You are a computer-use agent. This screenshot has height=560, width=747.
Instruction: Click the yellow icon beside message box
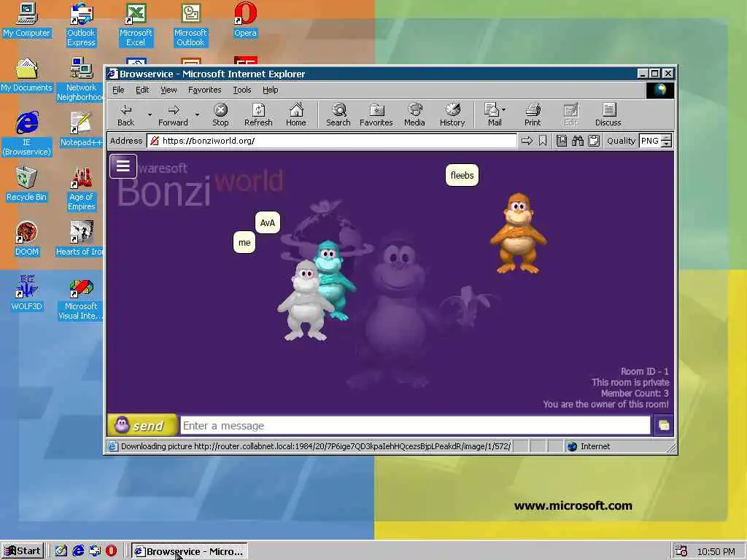click(664, 425)
